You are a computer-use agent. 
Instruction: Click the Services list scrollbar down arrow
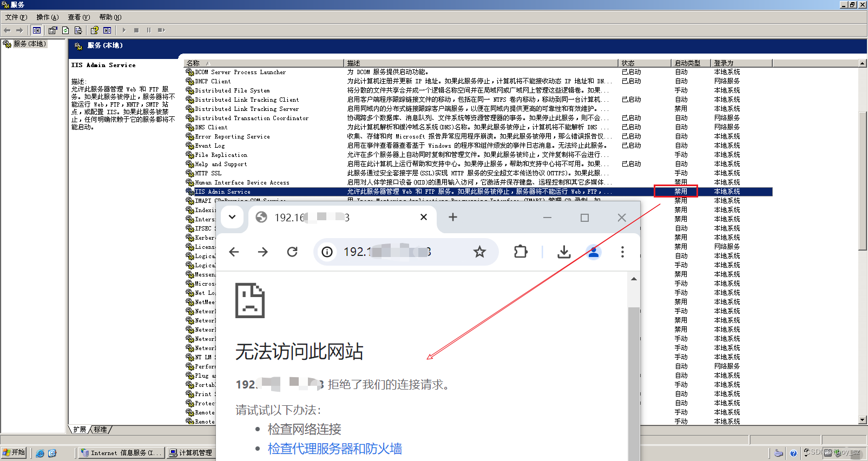(863, 420)
